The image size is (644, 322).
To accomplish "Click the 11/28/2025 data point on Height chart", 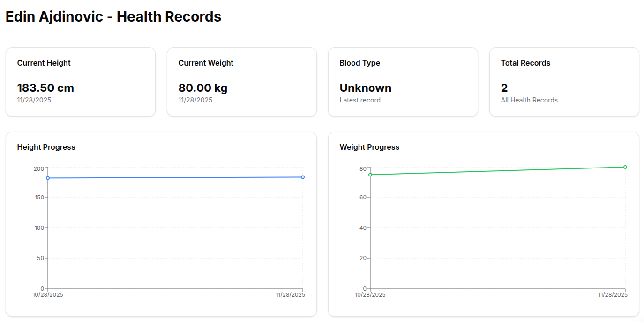I will click(303, 177).
